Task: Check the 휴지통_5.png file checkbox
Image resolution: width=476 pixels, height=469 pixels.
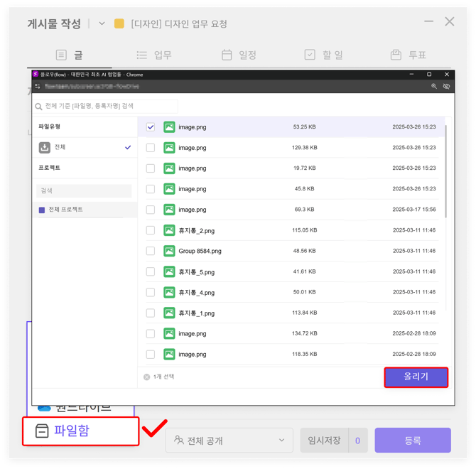Action: tap(151, 271)
